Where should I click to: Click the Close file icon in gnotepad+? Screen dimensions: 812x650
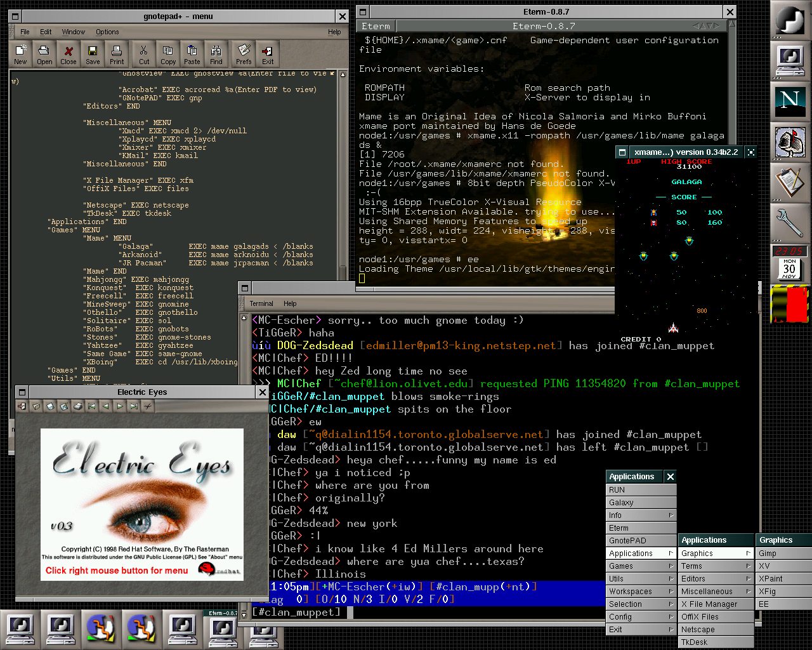coord(69,54)
